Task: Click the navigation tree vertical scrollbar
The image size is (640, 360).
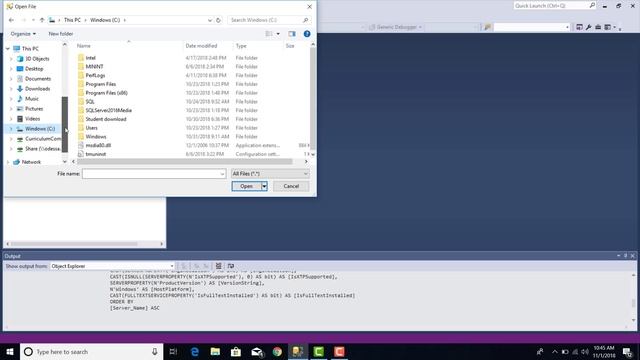Action: coord(64,124)
